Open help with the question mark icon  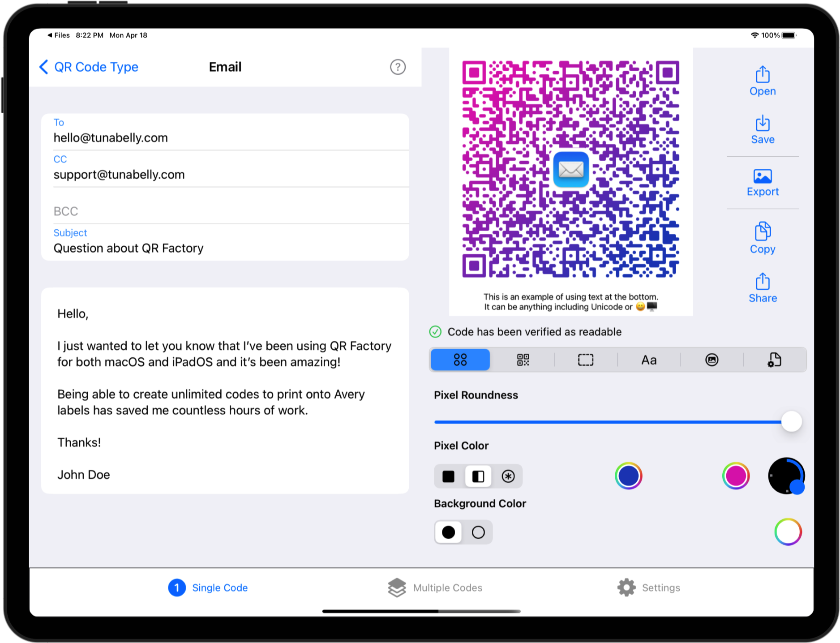point(397,67)
